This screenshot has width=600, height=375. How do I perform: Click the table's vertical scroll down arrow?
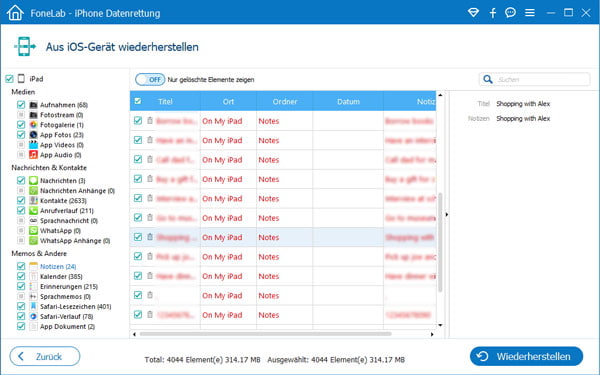[x=440, y=325]
